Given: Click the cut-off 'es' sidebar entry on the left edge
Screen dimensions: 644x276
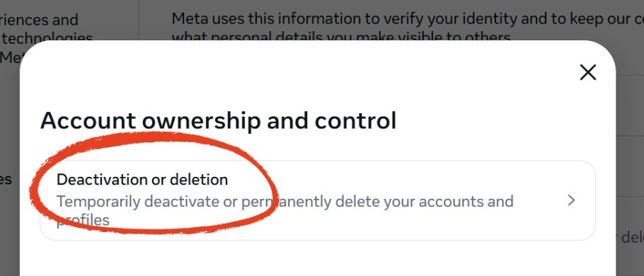Looking at the screenshot, I should 6,180.
